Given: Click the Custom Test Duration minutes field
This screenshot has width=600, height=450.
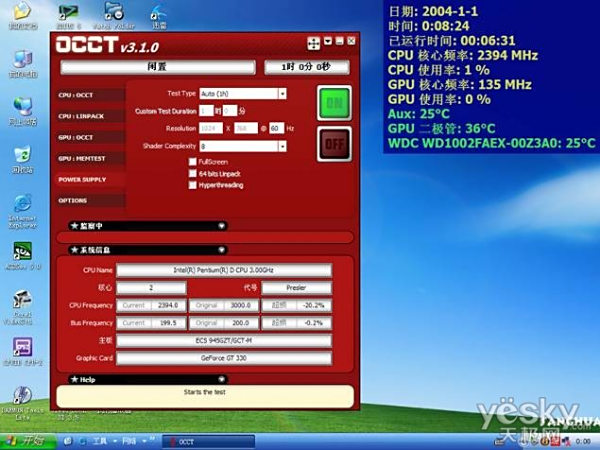Looking at the screenshot, I should pyautogui.click(x=230, y=111).
